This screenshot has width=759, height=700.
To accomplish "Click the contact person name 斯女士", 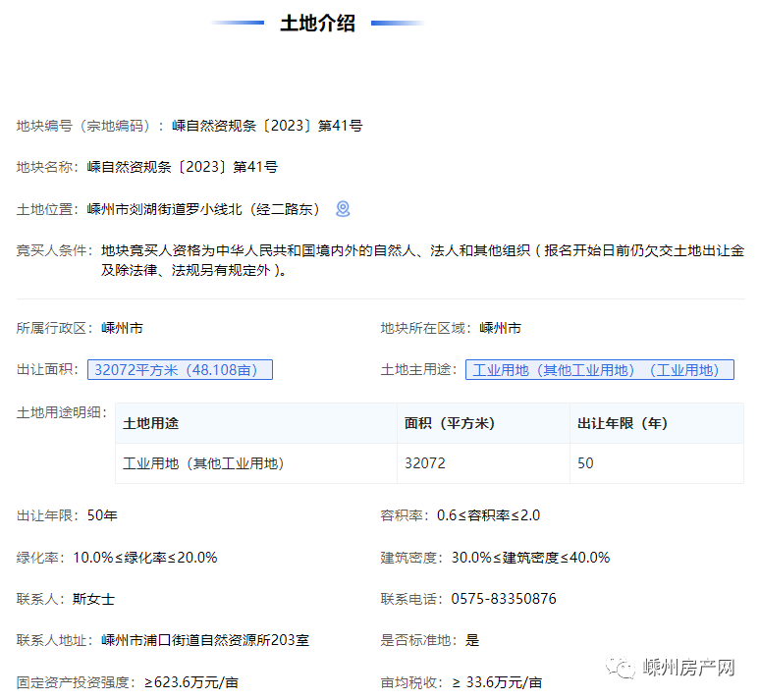I will 94,598.
